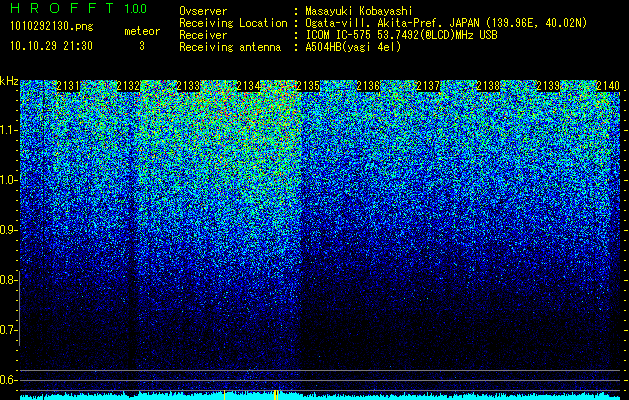Screen dimensions: 629x400
Task: Click the 2132 time label
Action: tap(128, 86)
